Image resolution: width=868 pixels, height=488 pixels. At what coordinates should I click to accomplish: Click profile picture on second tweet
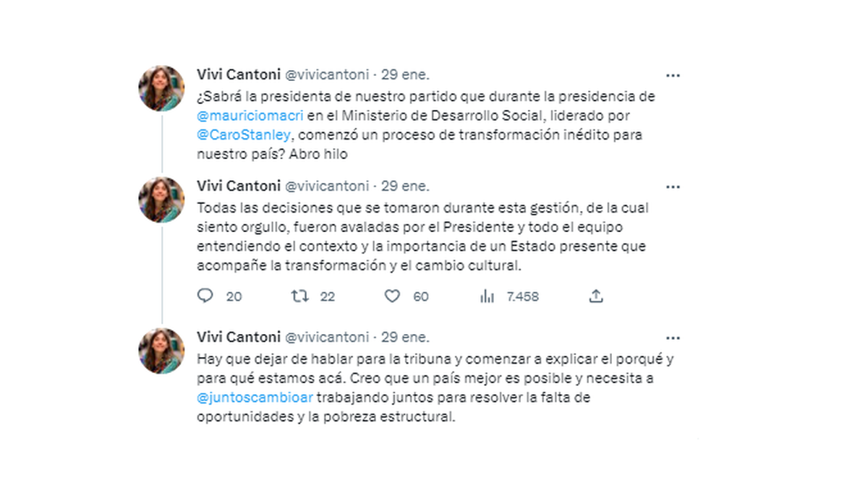161,200
